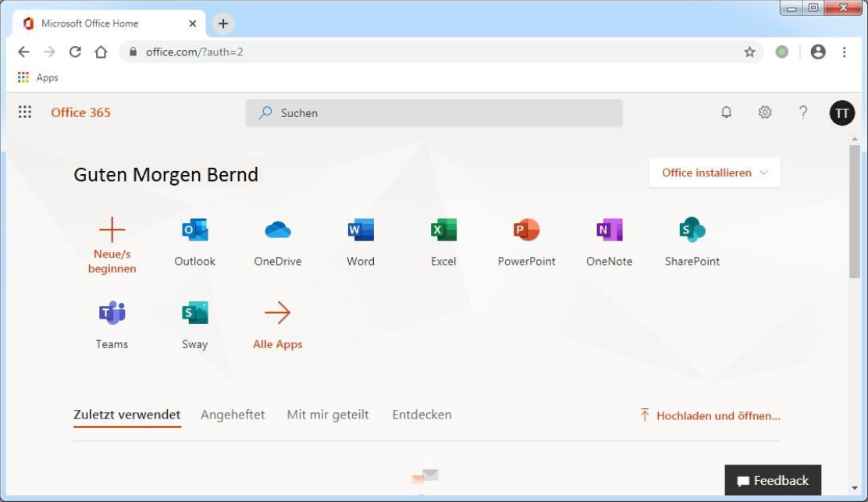
Task: Click Hochladen und öffnen link
Action: (x=710, y=415)
